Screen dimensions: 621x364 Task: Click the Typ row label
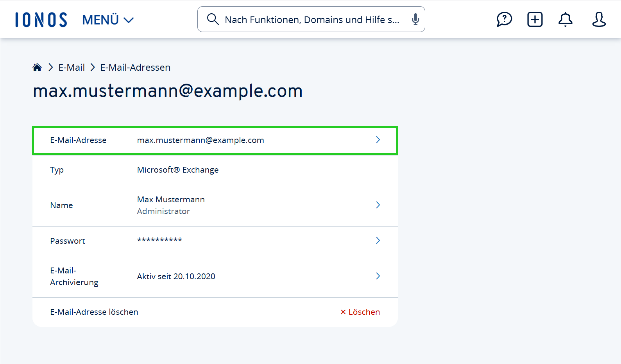[x=57, y=170]
